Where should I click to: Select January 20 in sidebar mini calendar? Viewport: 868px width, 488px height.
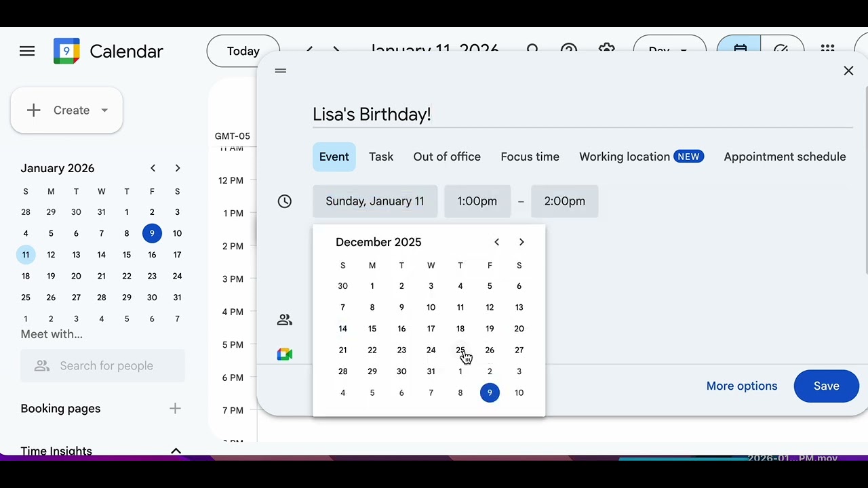(76, 276)
